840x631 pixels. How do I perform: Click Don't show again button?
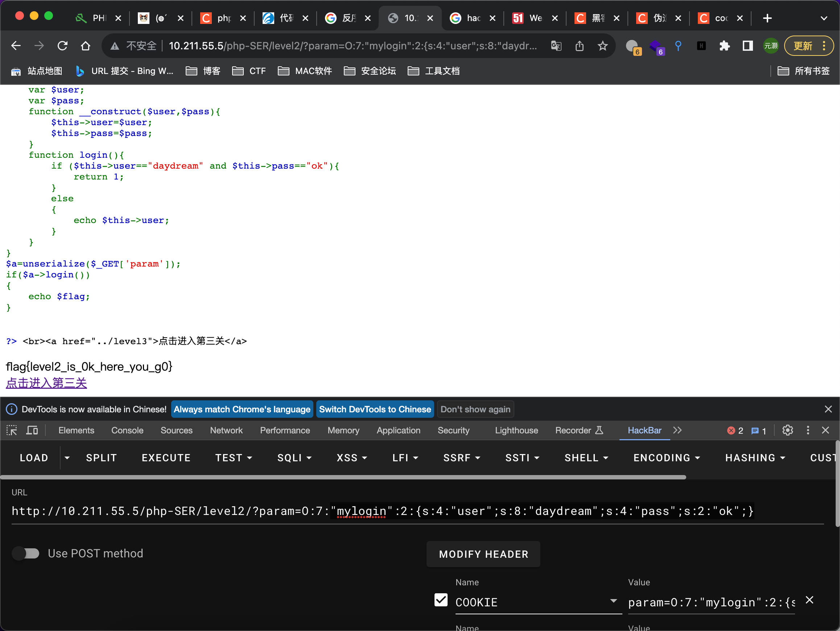tap(475, 409)
